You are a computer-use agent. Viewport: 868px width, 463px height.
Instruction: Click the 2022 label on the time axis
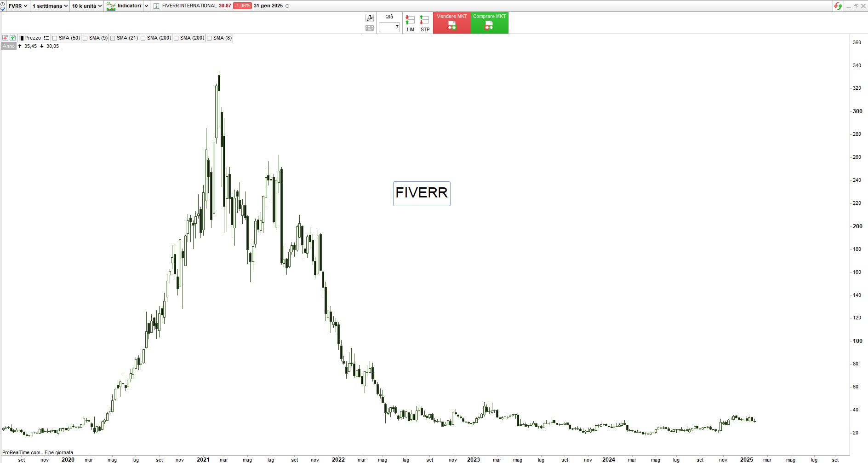338,460
